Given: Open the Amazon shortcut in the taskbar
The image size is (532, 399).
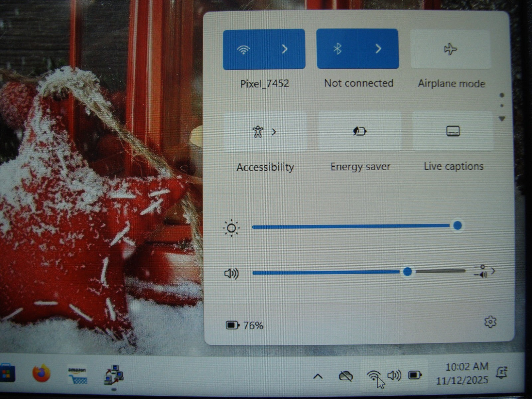Looking at the screenshot, I should pos(77,375).
